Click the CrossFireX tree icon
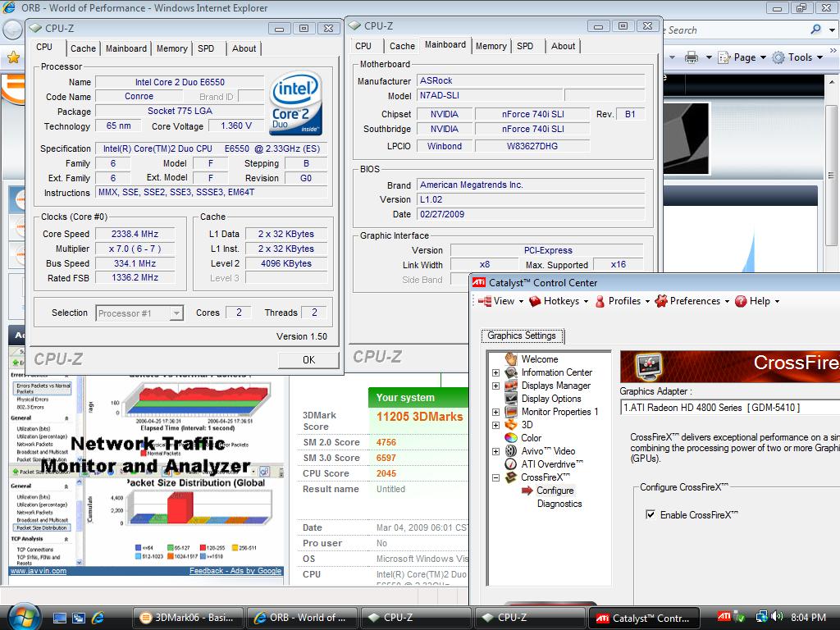 [x=511, y=477]
